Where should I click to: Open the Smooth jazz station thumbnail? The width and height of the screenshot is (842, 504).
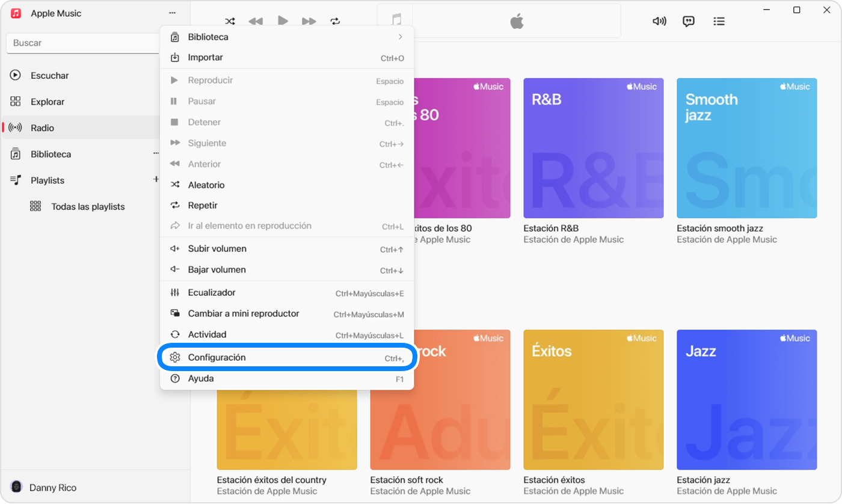pos(747,148)
